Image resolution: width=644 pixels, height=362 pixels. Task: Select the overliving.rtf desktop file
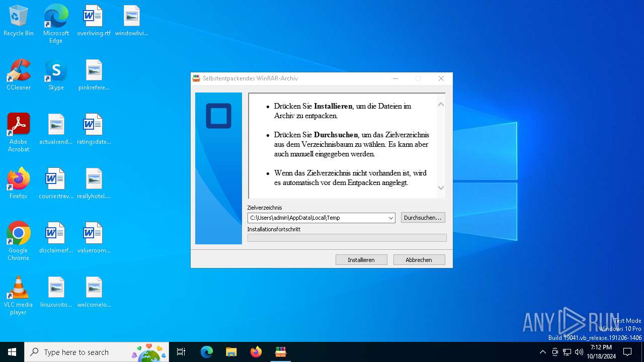(94, 22)
